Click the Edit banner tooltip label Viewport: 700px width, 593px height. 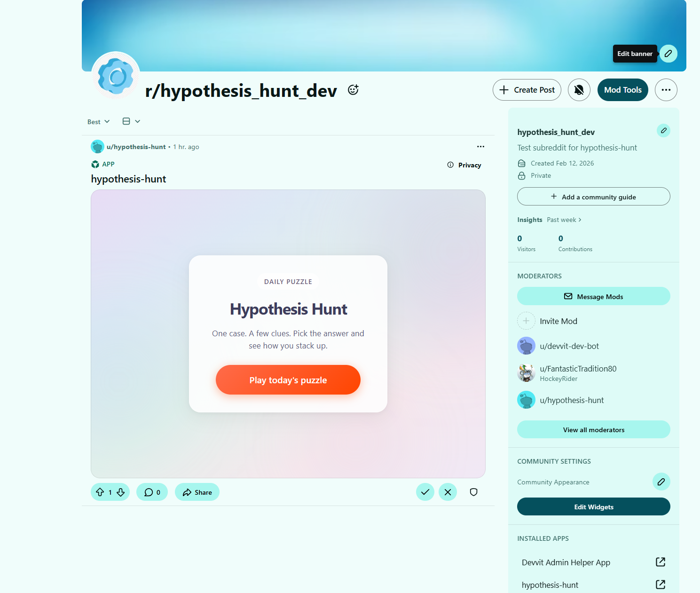coord(635,54)
